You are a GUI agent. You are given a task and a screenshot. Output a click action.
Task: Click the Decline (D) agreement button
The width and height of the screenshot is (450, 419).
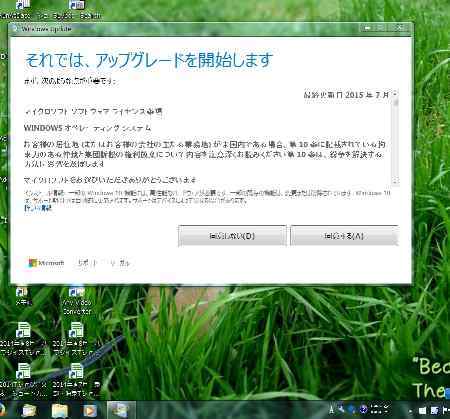click(x=232, y=236)
